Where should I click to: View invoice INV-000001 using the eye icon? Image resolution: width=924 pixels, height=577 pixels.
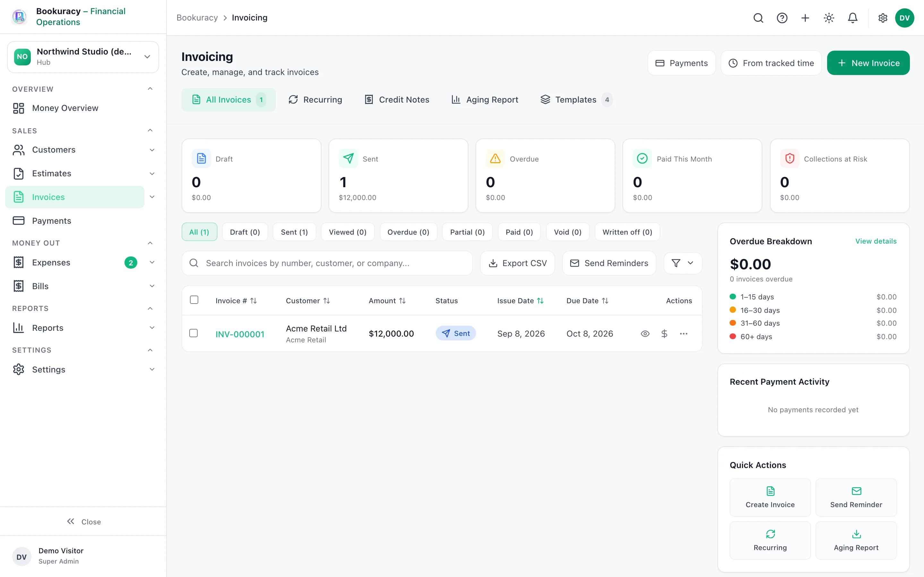pyautogui.click(x=645, y=333)
